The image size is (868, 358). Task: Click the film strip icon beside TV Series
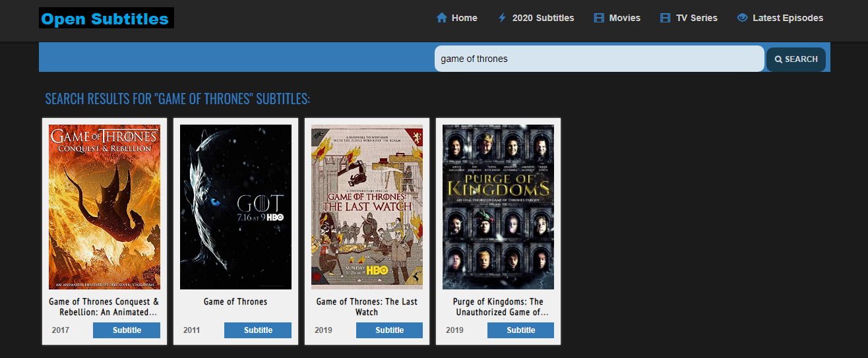[666, 18]
